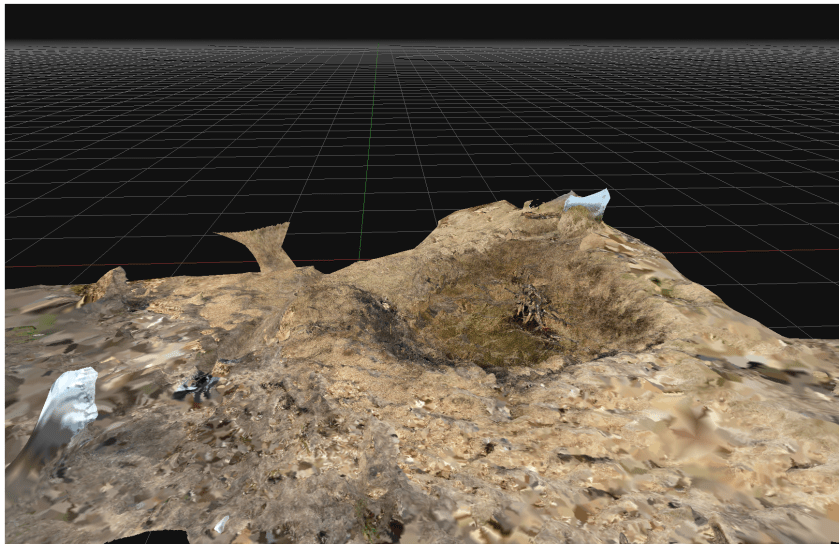Click the white patch on the mesh's top-right ridge
Image resolution: width=839 pixels, height=544 pixels.
(x=587, y=203)
